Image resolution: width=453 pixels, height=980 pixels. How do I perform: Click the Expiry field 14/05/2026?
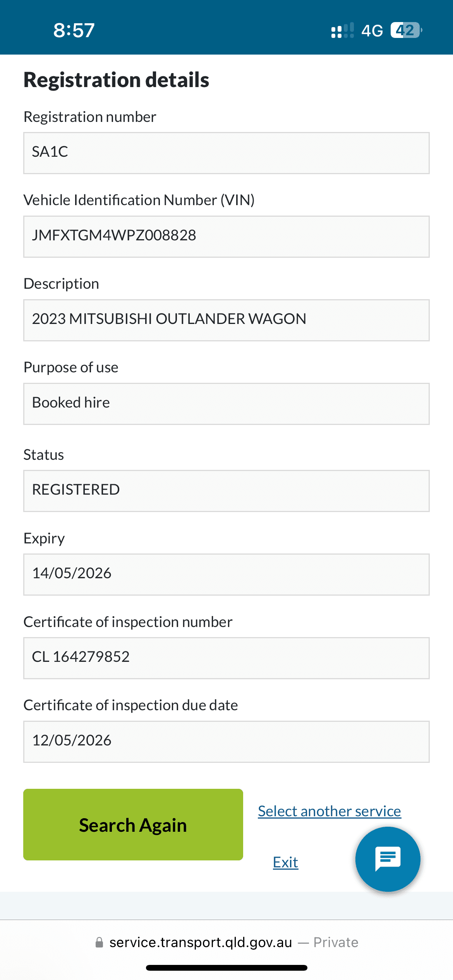tap(226, 574)
